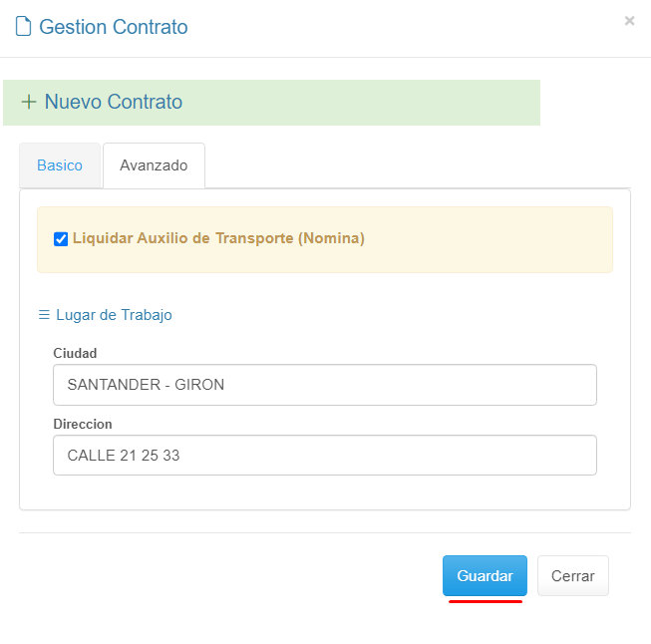
Task: Click the Liquidar Auxilio de Transporte (Nomina) label
Action: tap(218, 238)
